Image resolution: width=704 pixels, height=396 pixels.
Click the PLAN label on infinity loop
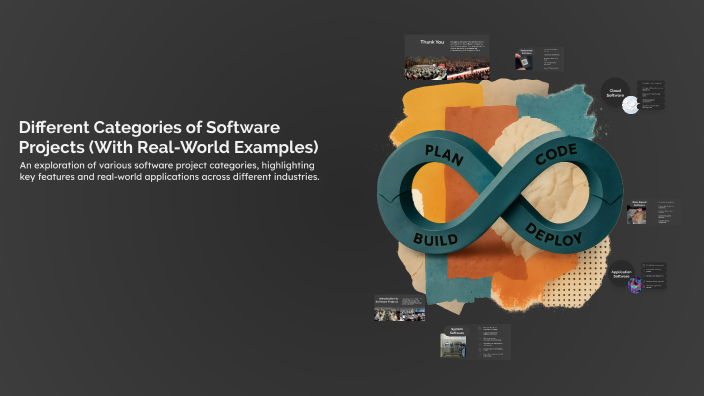click(444, 155)
